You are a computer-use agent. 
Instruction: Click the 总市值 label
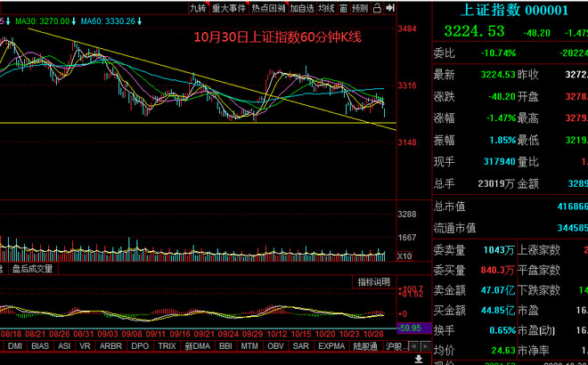click(450, 207)
